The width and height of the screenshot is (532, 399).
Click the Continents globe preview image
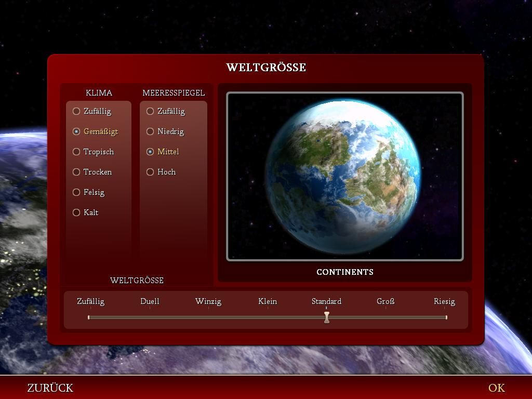[x=345, y=176]
